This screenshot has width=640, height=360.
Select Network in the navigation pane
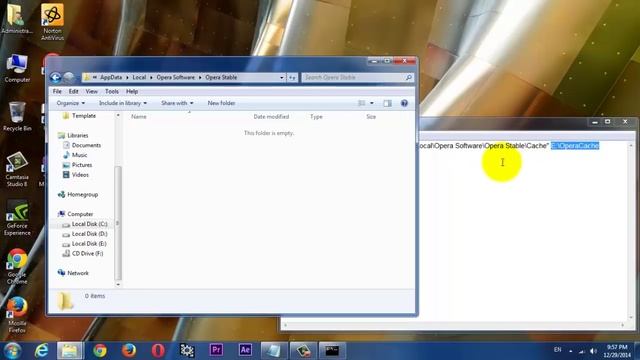tap(78, 273)
